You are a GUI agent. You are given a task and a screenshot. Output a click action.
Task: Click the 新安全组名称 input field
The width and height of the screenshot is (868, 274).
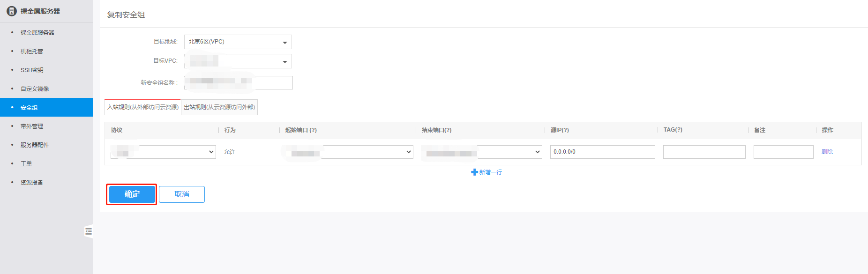click(239, 82)
